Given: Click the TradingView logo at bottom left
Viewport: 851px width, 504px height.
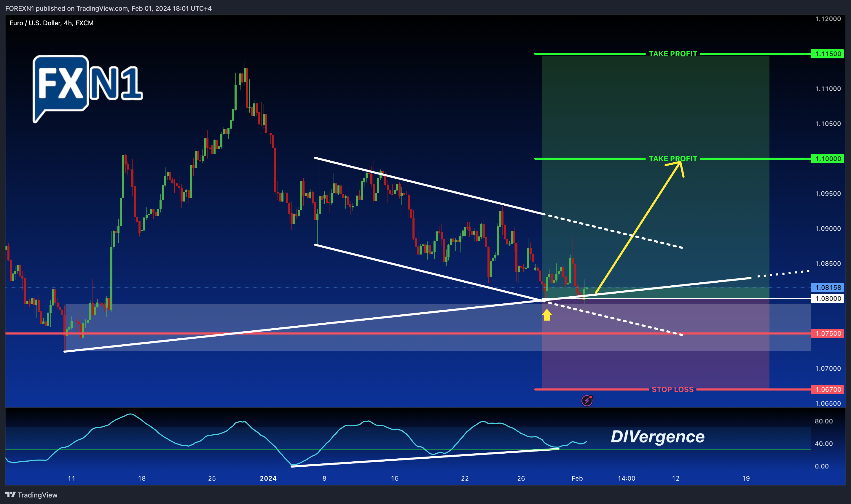Looking at the screenshot, I should tap(31, 495).
